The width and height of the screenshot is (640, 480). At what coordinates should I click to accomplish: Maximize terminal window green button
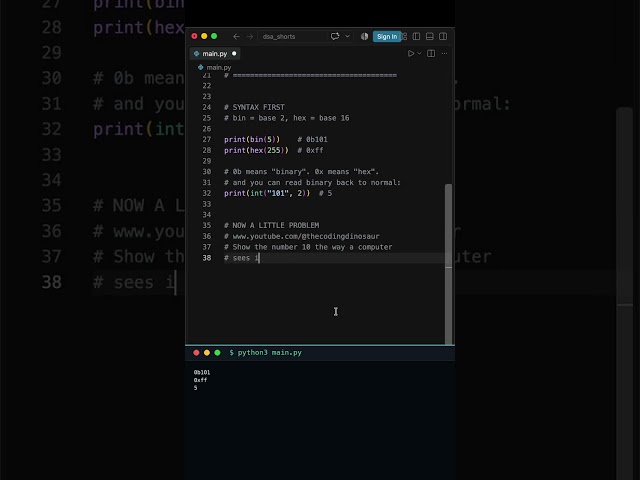tap(217, 353)
